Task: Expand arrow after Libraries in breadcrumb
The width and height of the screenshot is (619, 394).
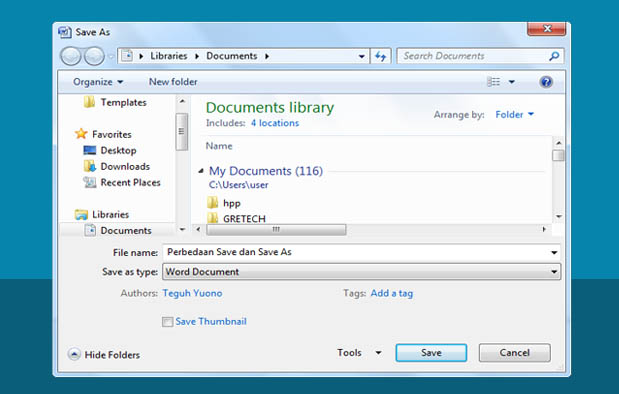Action: 197,56
